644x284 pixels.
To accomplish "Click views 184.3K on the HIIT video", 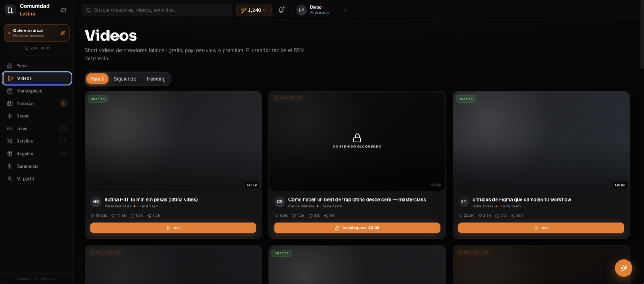I will (99, 215).
